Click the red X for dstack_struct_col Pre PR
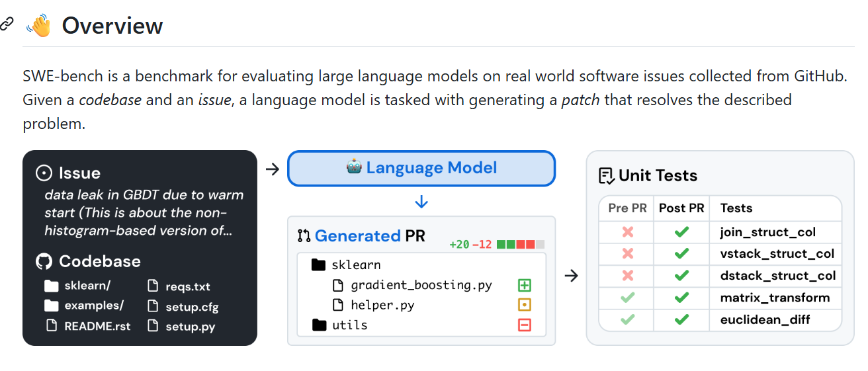Image resolution: width=868 pixels, height=371 pixels. 628,276
